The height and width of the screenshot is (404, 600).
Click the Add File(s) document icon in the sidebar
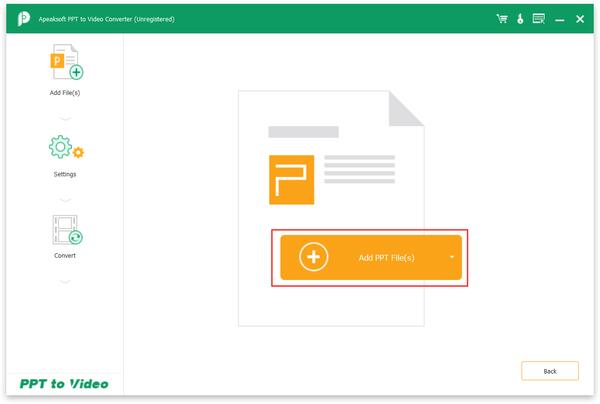tap(67, 62)
